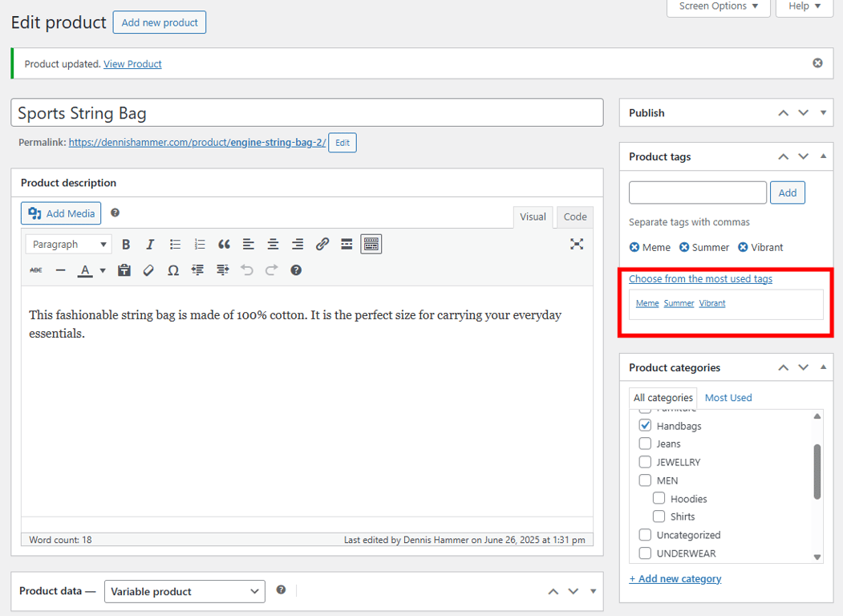
Task: Insert a bulleted list
Action: pyautogui.click(x=174, y=244)
